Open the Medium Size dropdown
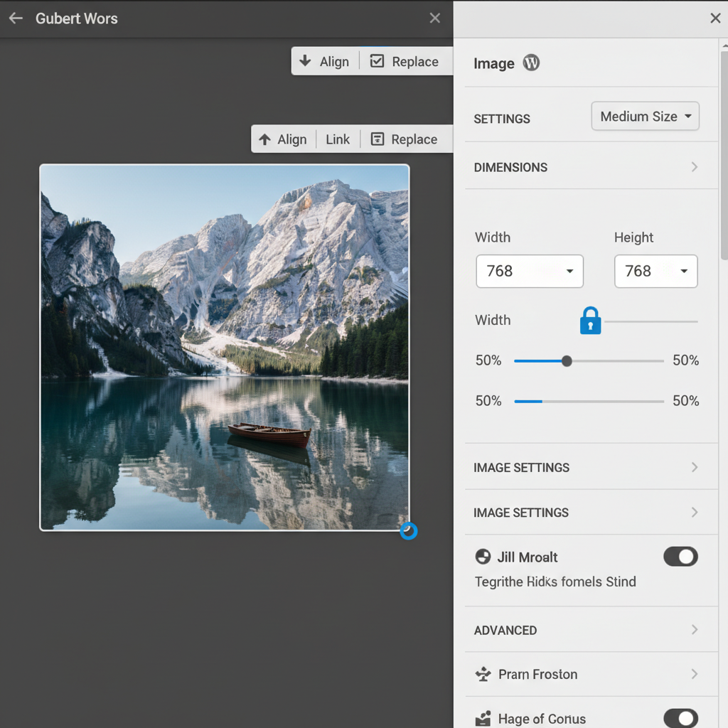The width and height of the screenshot is (728, 728). point(644,116)
